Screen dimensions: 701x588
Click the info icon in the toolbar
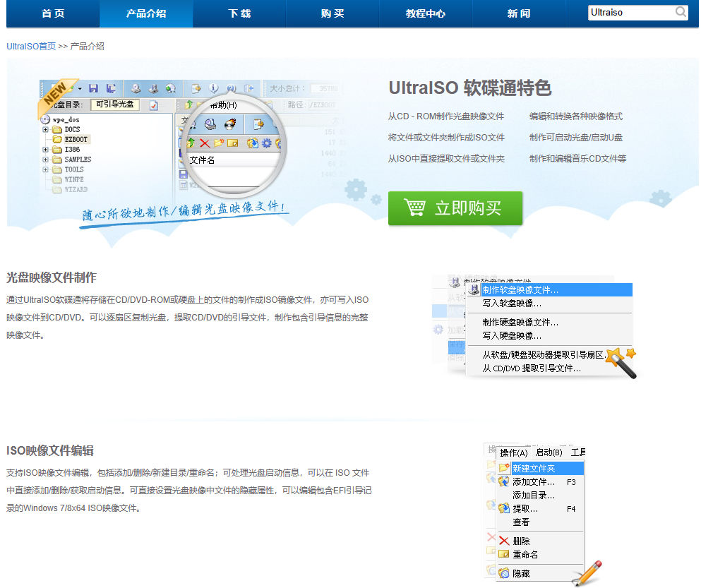[214, 88]
